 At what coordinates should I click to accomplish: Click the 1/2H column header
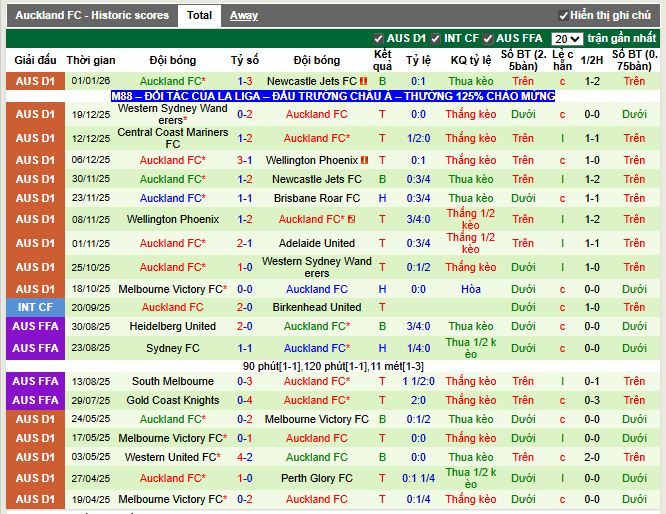592,60
